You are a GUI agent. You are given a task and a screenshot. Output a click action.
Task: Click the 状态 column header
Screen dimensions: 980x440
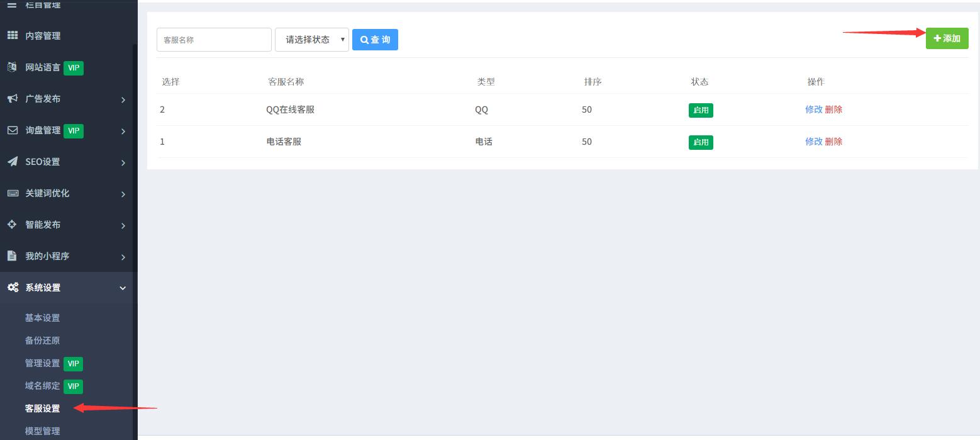click(699, 82)
